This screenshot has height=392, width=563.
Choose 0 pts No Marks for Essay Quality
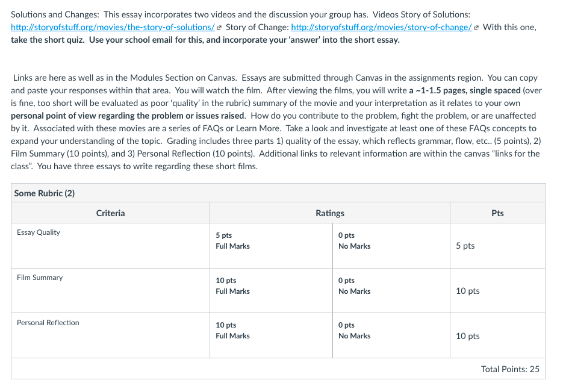[391, 246]
